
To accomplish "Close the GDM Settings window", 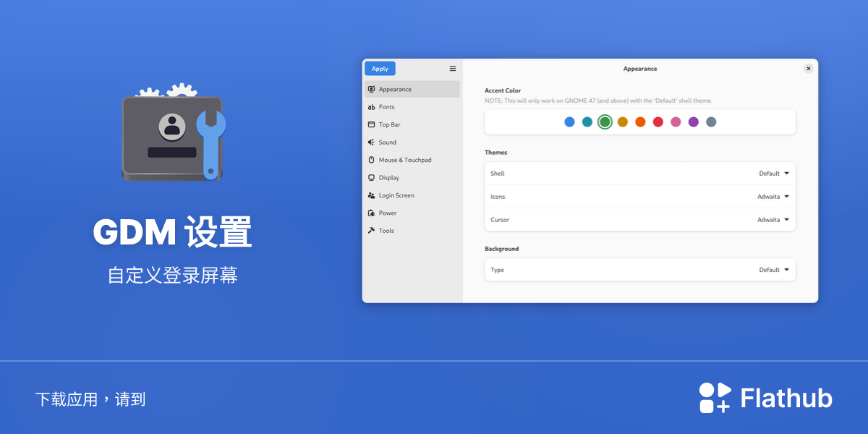I will pos(809,68).
